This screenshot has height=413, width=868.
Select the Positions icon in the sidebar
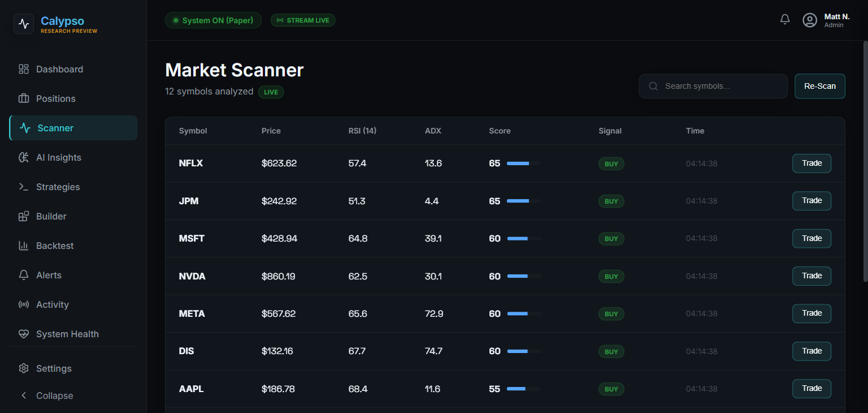pyautogui.click(x=23, y=98)
